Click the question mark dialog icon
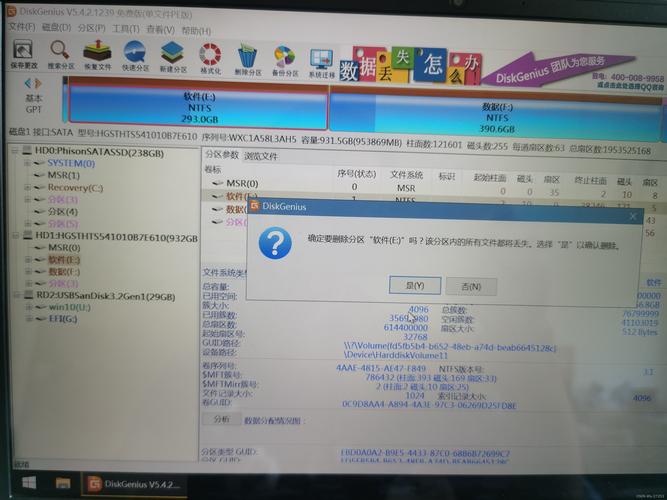Viewport: 667px width, 500px height. pos(275,243)
